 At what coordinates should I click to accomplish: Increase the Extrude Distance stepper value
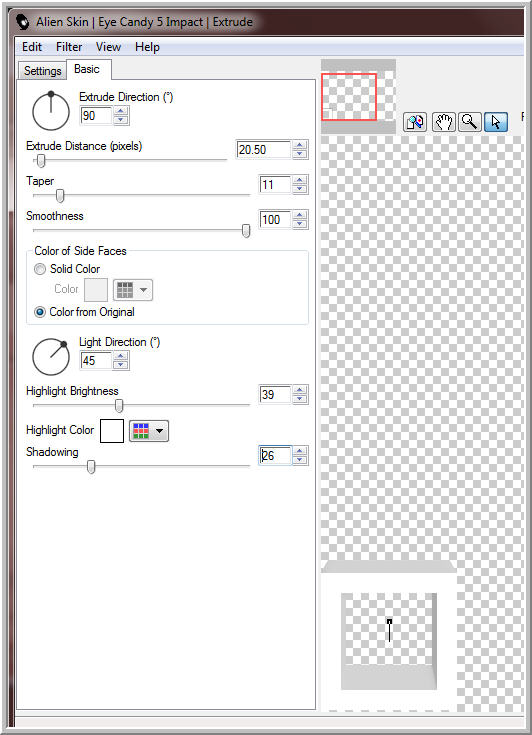click(x=300, y=145)
